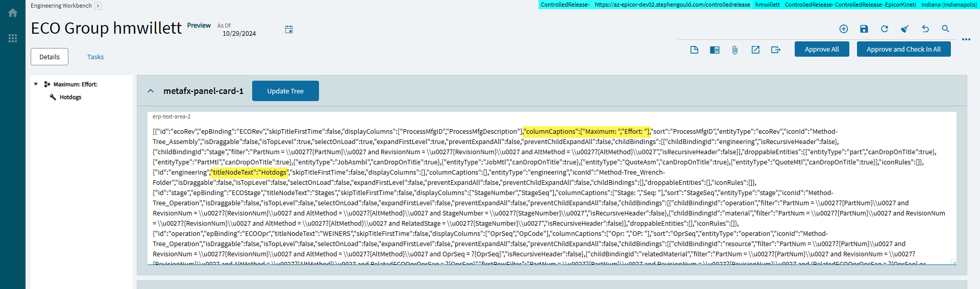The width and height of the screenshot is (980, 289).
Task: Select the Details tab
Action: (x=50, y=57)
